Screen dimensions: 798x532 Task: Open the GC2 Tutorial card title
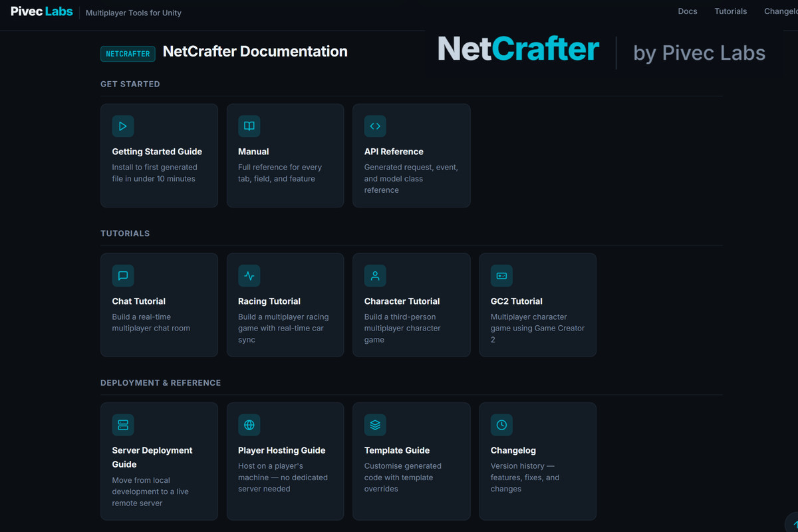pos(517,301)
